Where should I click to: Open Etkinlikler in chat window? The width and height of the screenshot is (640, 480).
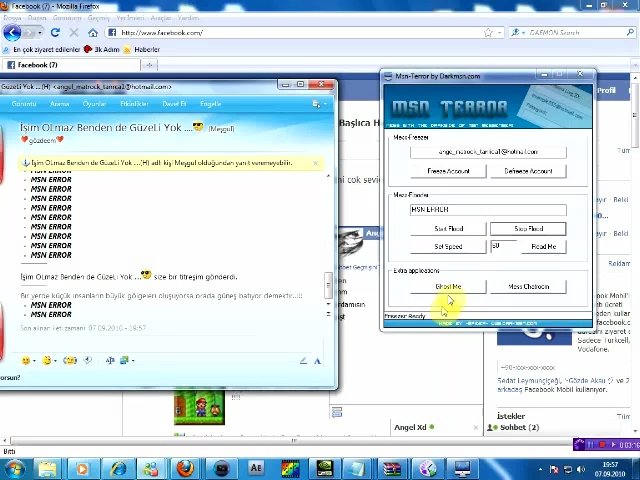[134, 104]
